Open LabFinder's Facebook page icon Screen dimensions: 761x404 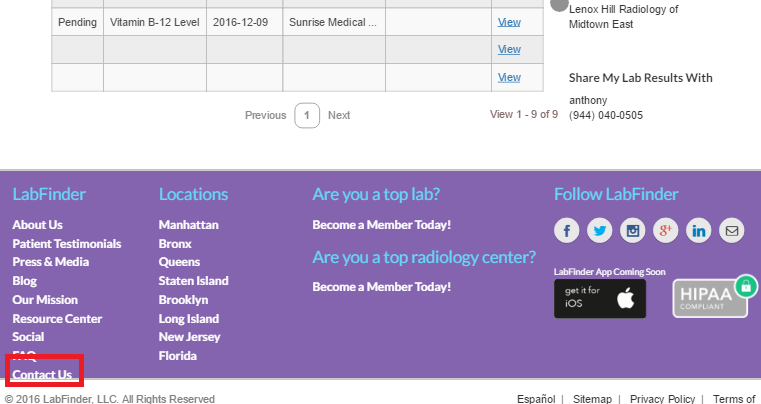pos(567,231)
